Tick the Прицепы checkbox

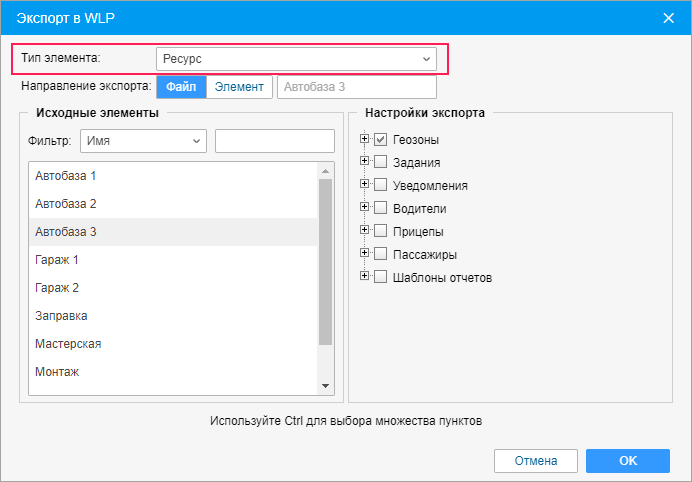[380, 231]
